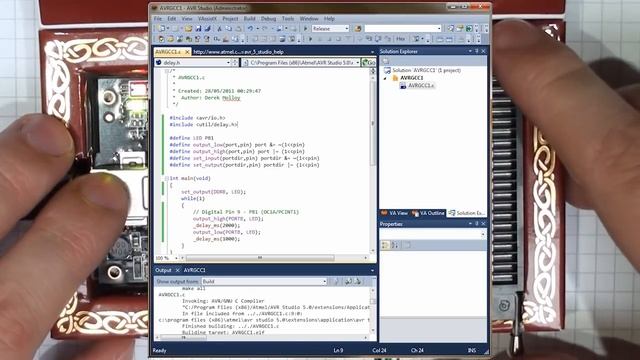Open Properties window options dropdown
This screenshot has width=640, height=360.
(x=470, y=224)
